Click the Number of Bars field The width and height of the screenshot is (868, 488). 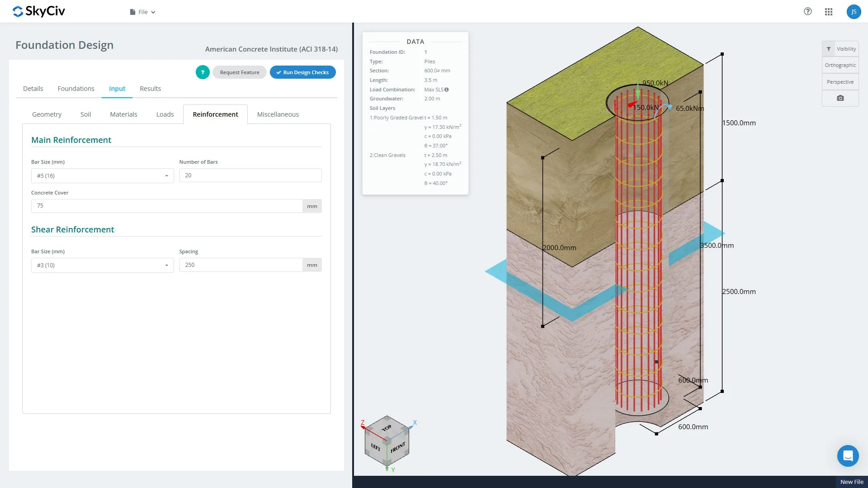250,175
